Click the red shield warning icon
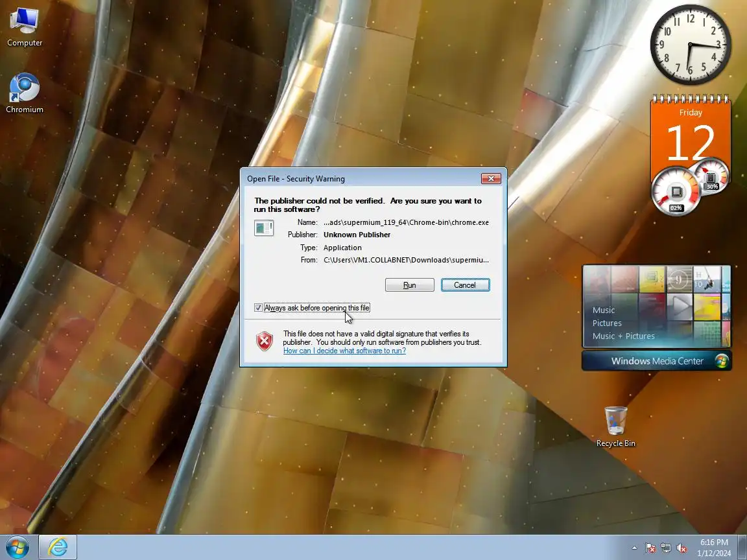 click(265, 342)
